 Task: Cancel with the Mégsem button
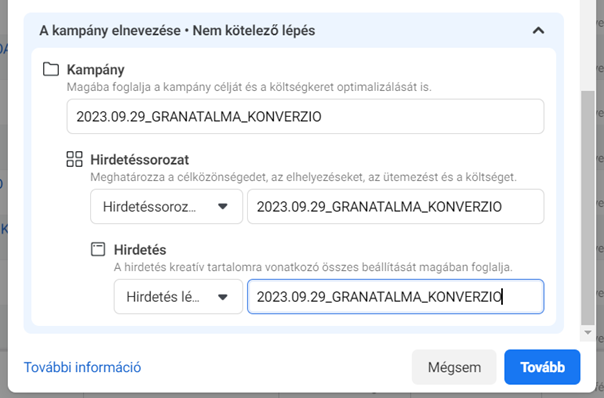454,367
